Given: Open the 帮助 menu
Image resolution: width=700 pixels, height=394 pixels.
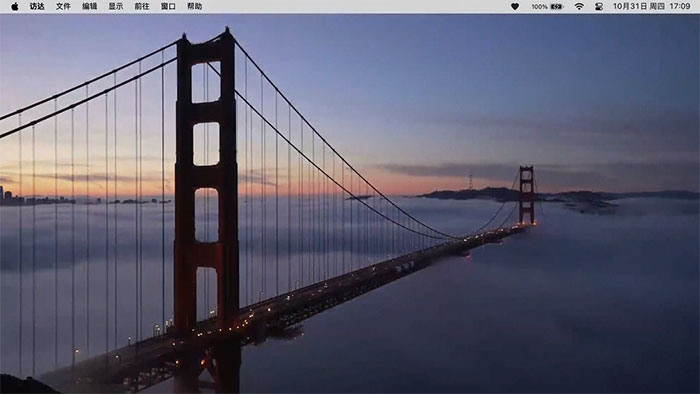Looking at the screenshot, I should (195, 6).
